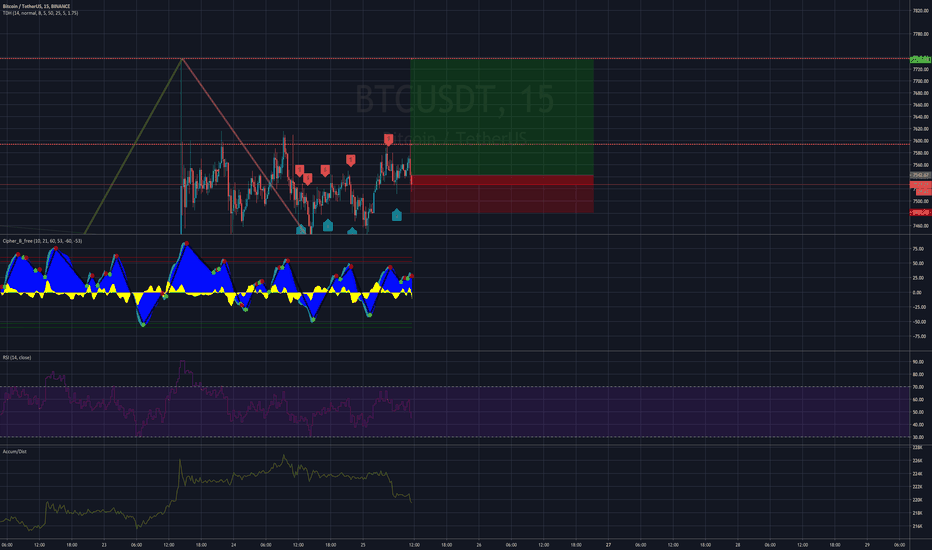
Task: Click the 7500.00 price axis label
Action: click(921, 202)
